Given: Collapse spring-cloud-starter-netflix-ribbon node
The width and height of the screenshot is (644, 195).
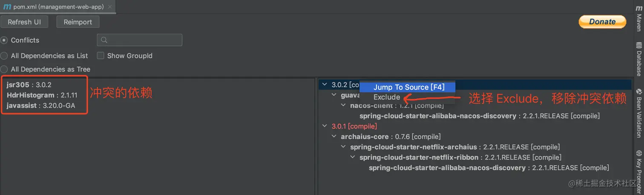Looking at the screenshot, I should (x=354, y=157).
